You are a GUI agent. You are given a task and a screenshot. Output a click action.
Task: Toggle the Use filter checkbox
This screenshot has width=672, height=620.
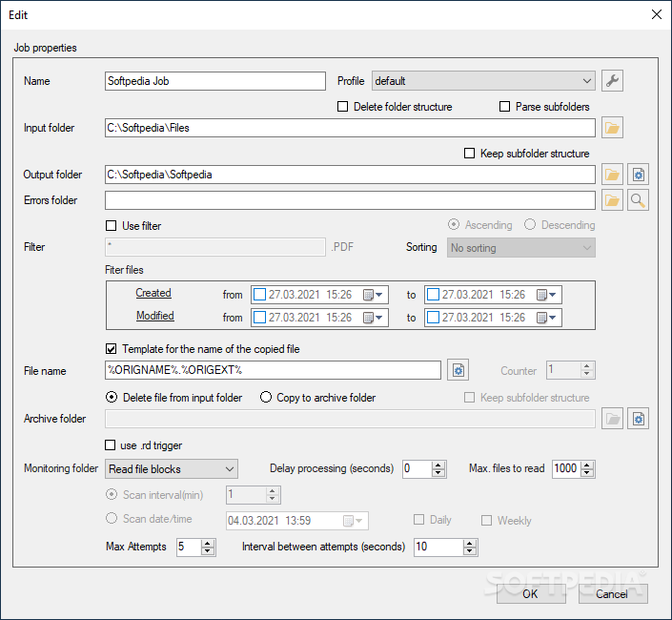click(x=111, y=225)
